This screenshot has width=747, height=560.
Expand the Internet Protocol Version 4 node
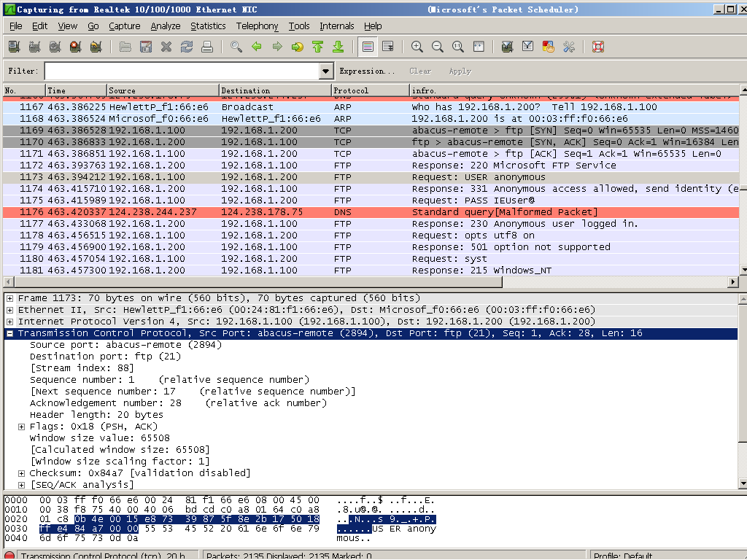tap(9, 322)
